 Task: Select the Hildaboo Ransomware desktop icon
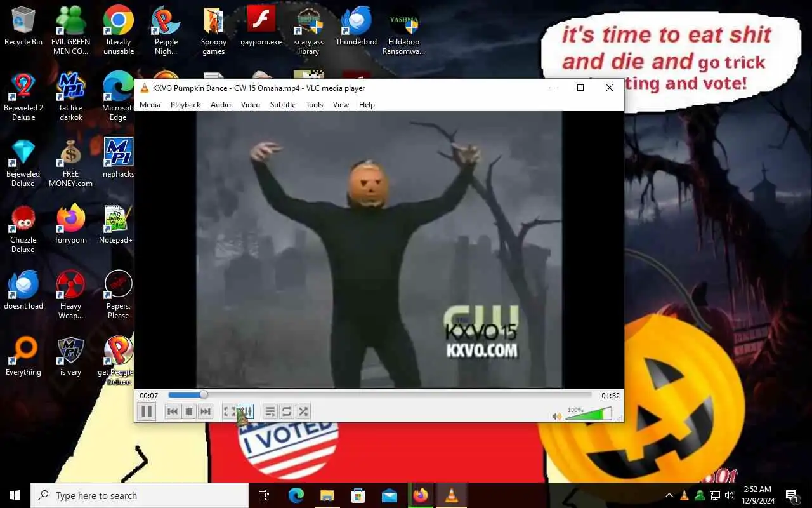(x=404, y=30)
